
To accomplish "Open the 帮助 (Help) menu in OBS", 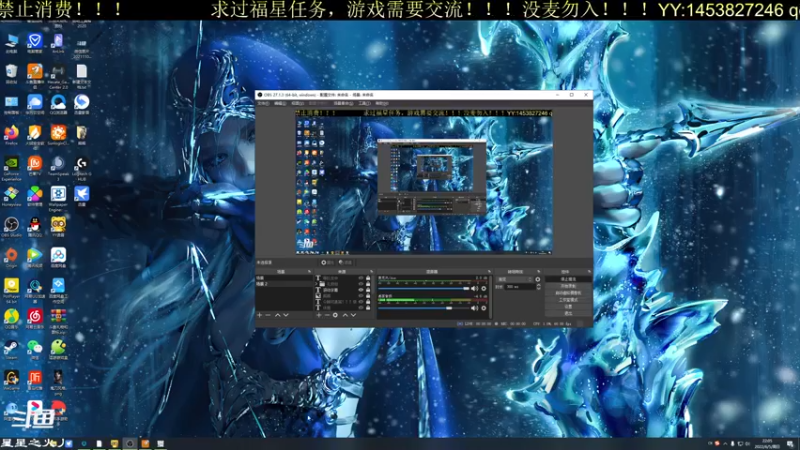I will [381, 103].
